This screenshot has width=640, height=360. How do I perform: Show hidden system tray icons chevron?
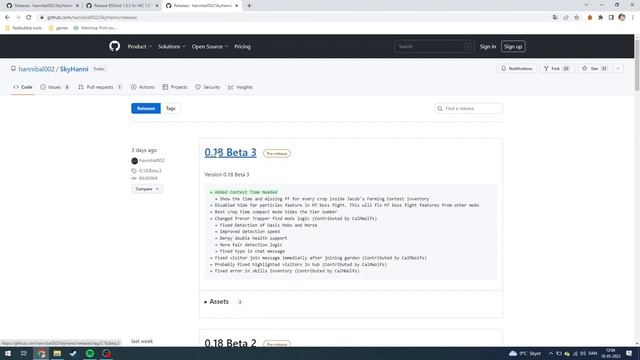click(x=551, y=353)
